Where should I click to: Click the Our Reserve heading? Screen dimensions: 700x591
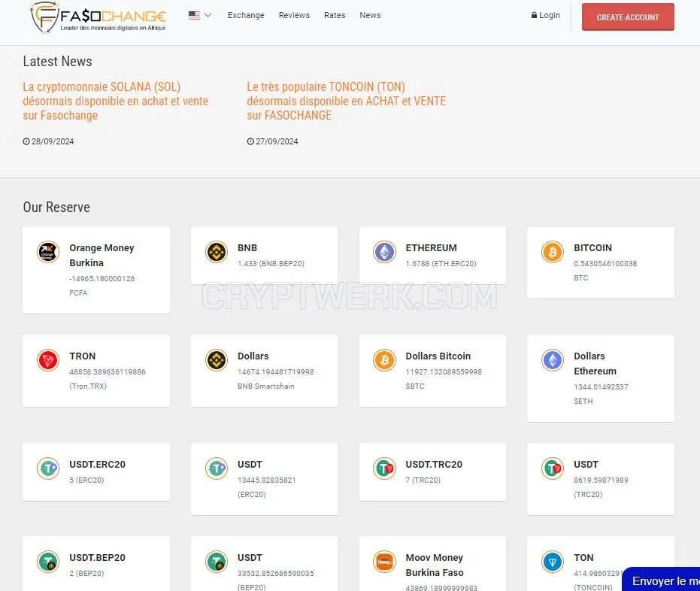pyautogui.click(x=56, y=207)
